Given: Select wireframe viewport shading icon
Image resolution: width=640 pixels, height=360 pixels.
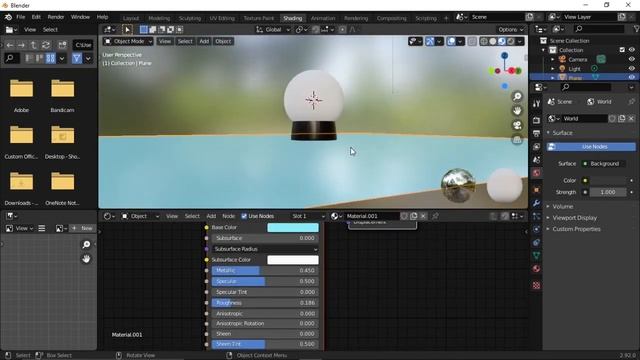Looking at the screenshot, I should click(484, 41).
